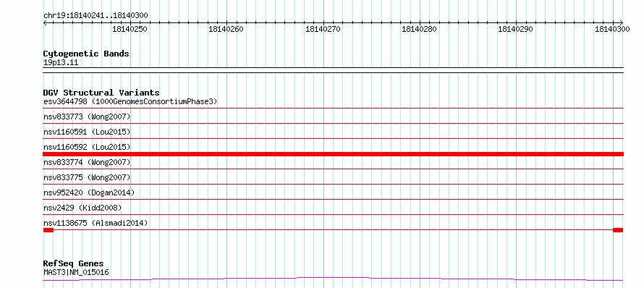This screenshot has height=288, width=644.
Task: Click the thick red nsv1160592 bar
Action: coord(333,154)
